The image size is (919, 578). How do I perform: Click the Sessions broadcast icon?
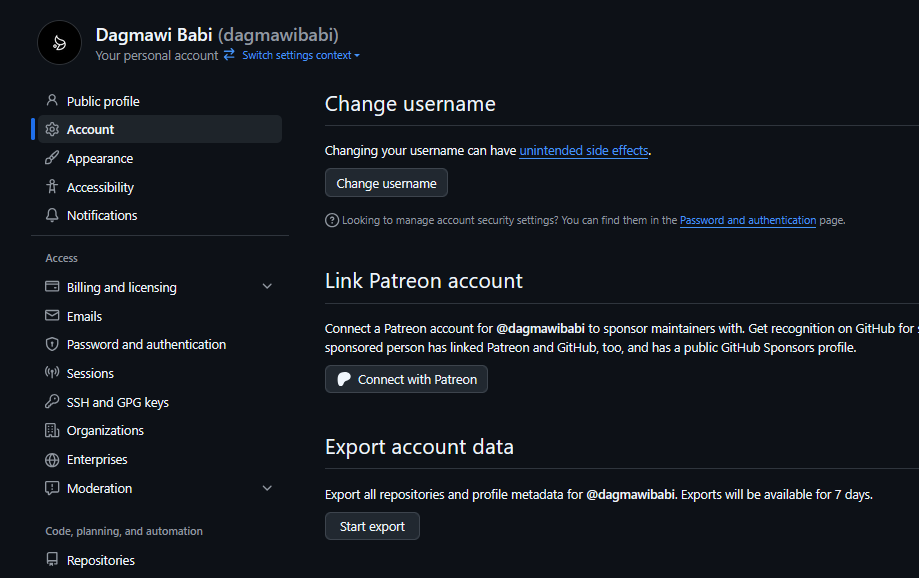click(52, 373)
